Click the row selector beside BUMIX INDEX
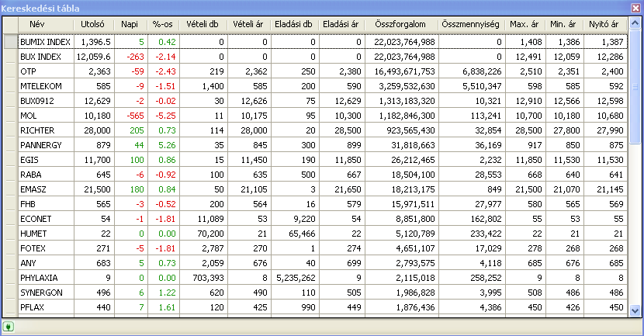The image size is (644, 336). click(10, 42)
